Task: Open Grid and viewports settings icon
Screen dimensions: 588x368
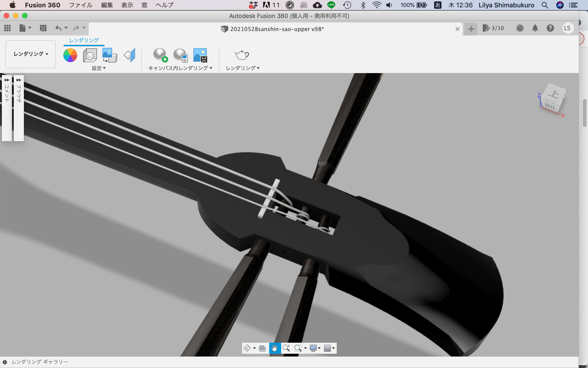Action: [328, 348]
